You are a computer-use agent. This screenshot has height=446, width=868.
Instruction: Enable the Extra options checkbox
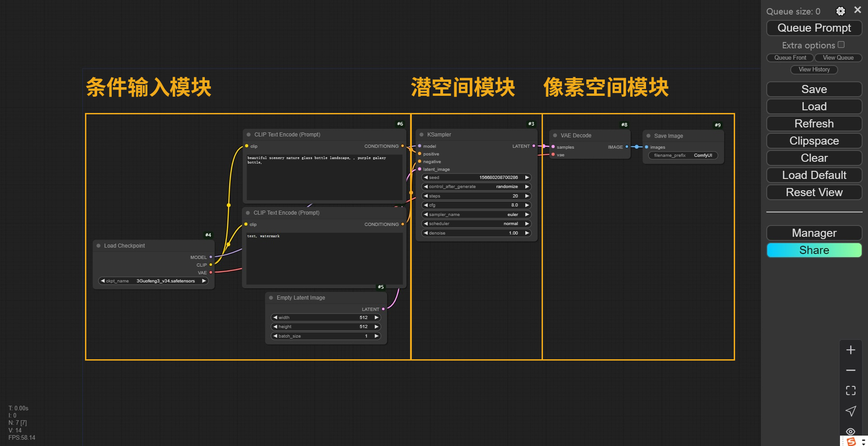click(x=841, y=44)
